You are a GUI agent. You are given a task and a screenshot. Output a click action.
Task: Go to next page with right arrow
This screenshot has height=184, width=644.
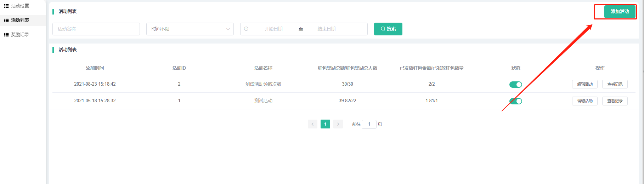pyautogui.click(x=338, y=124)
